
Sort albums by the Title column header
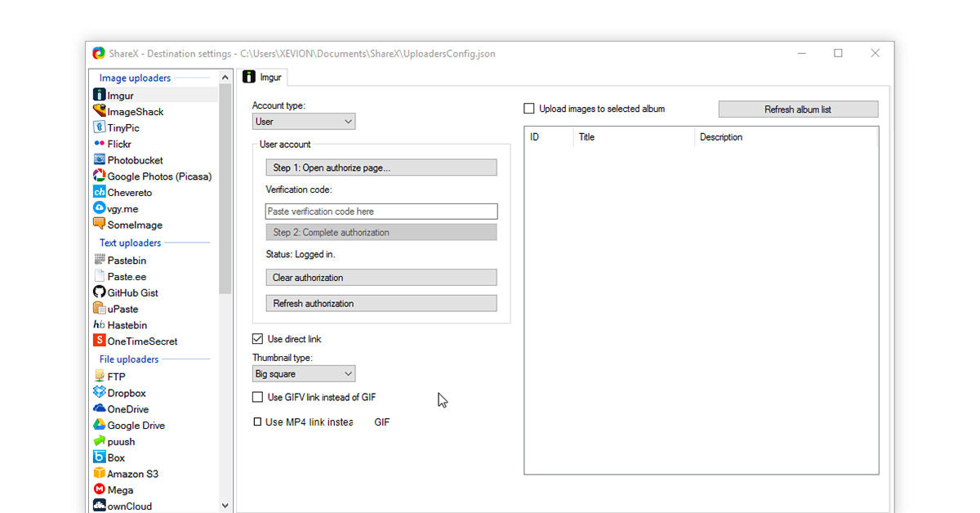click(x=634, y=137)
